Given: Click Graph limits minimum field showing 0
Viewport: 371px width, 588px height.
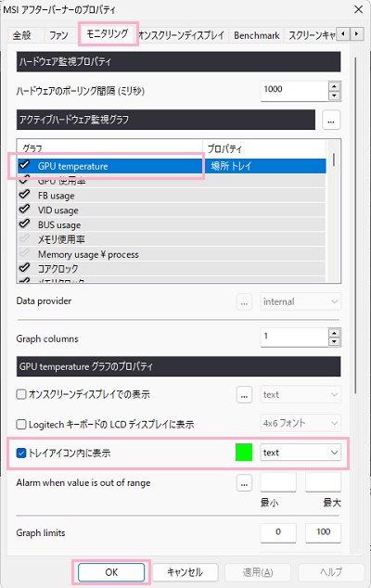Looking at the screenshot, I should coord(278,533).
